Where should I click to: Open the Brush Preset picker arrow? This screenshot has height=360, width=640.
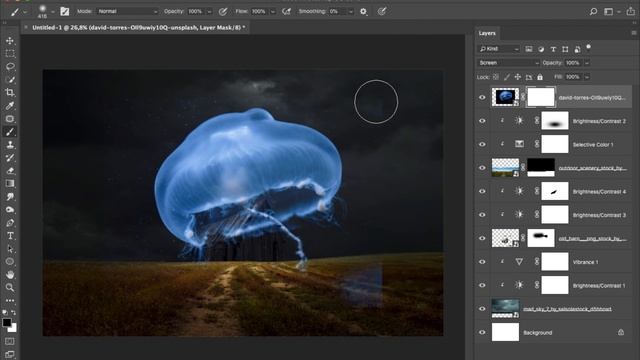point(53,11)
